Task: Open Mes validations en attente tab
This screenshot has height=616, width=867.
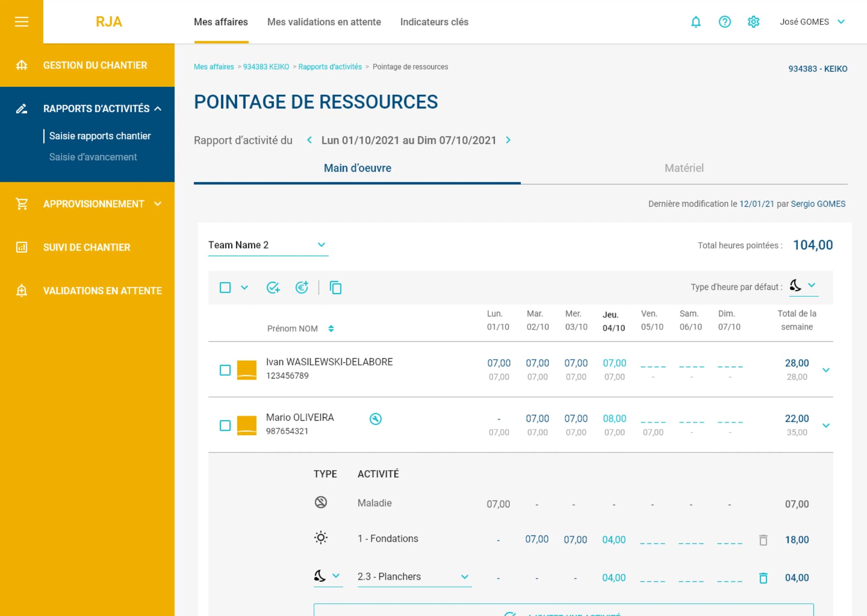Action: tap(324, 22)
